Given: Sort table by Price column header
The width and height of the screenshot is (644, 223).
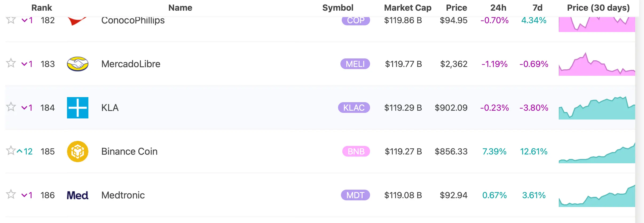Looking at the screenshot, I should click(457, 8).
